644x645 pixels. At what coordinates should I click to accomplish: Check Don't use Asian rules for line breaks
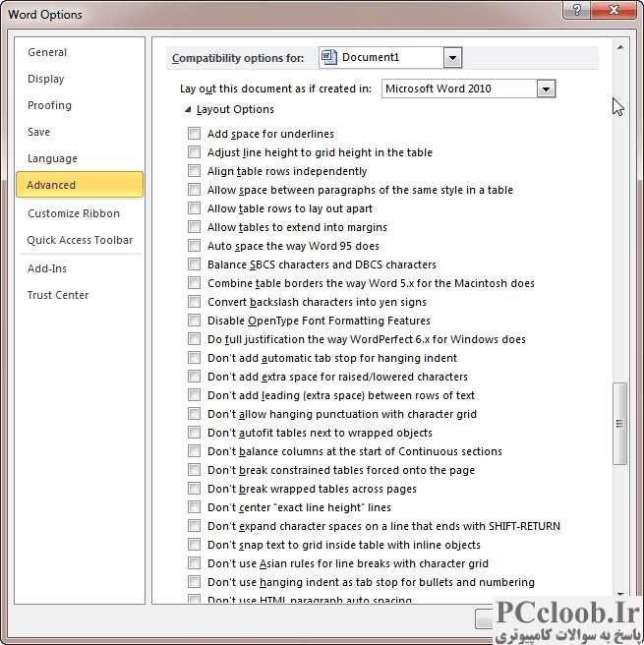(194, 562)
